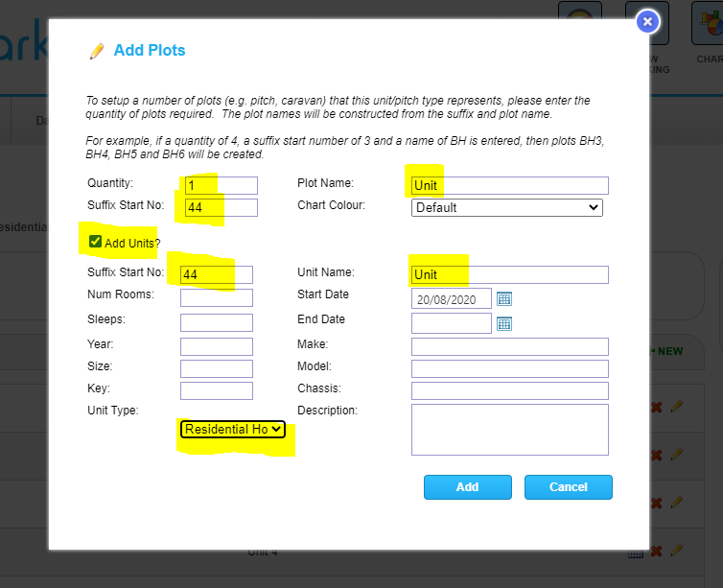Focus the Chassis input field
This screenshot has height=588, width=723.
pyautogui.click(x=509, y=390)
